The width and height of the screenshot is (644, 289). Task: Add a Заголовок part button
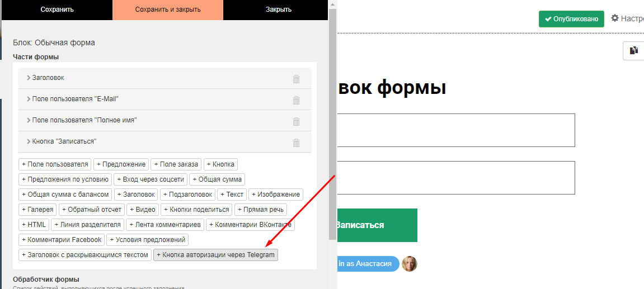pyautogui.click(x=137, y=194)
